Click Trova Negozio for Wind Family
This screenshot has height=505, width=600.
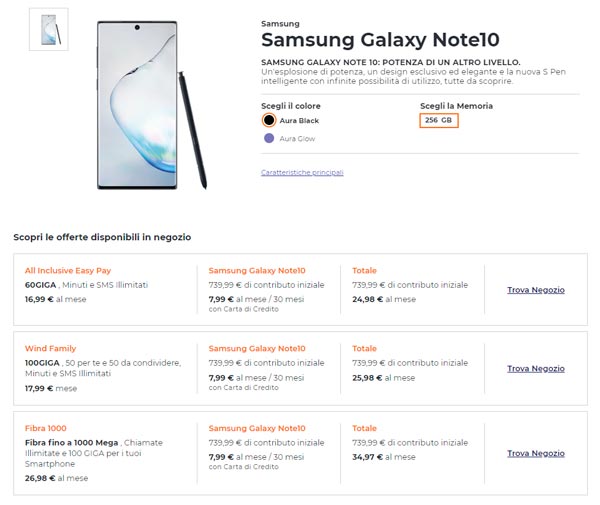(x=536, y=368)
